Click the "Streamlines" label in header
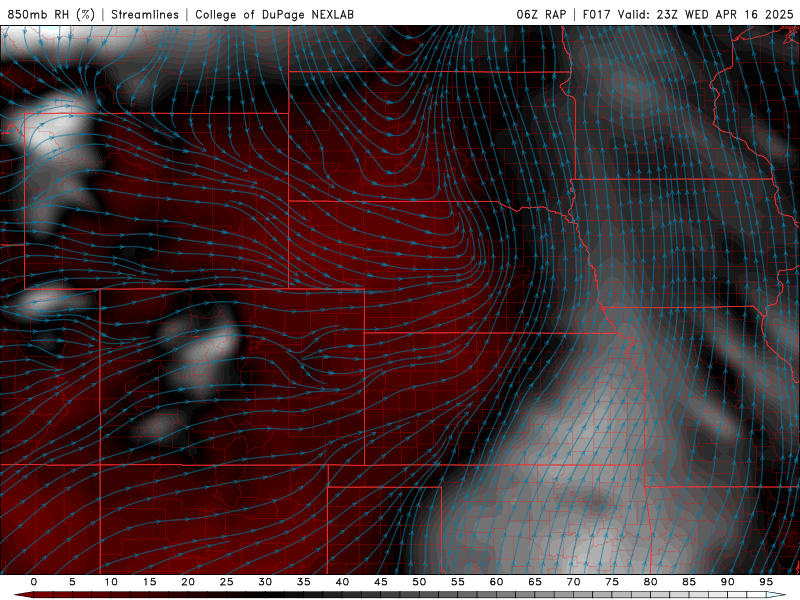800x600 pixels. [x=145, y=14]
